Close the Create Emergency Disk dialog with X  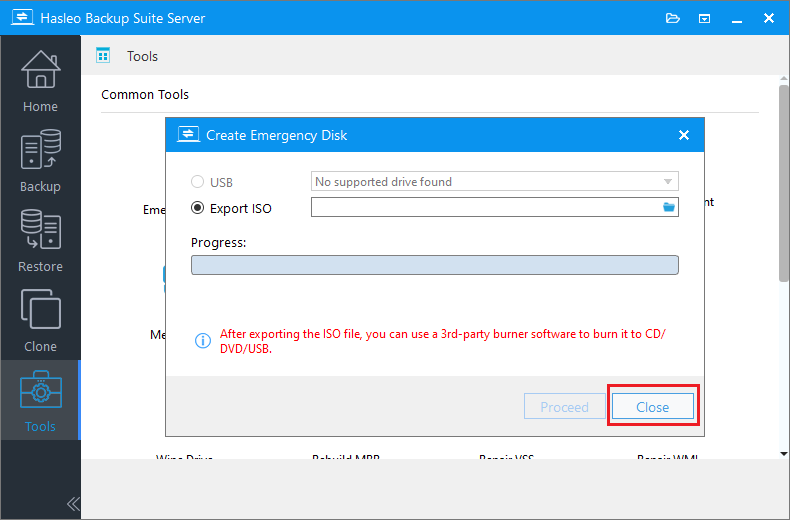click(684, 135)
